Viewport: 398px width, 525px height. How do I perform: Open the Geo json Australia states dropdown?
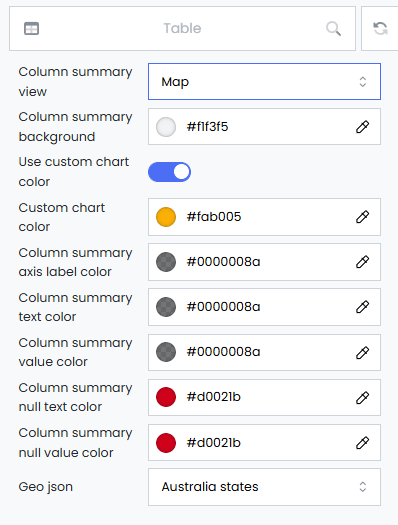pos(264,487)
